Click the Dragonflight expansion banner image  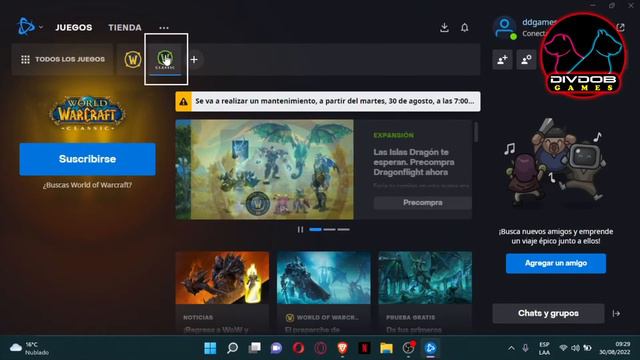point(265,169)
